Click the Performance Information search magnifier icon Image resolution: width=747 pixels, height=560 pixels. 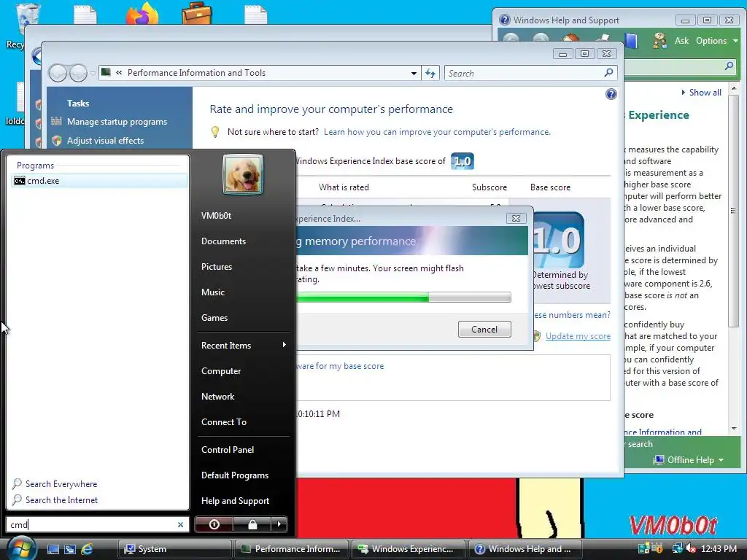pyautogui.click(x=608, y=73)
